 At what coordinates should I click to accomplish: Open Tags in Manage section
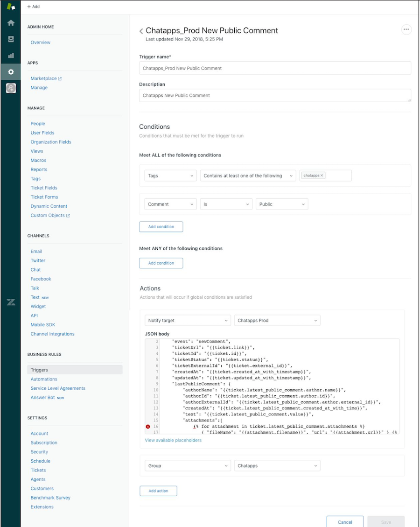[35, 179]
